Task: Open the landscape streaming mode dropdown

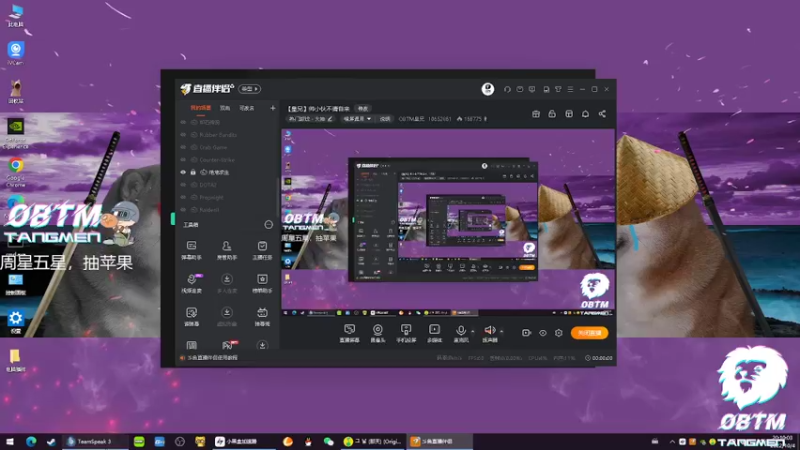Action: [357, 119]
